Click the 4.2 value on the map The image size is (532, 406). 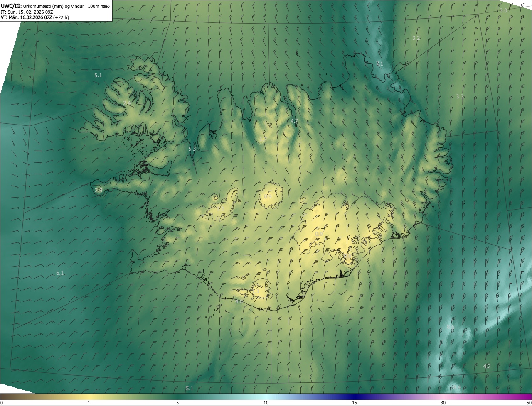487,366
